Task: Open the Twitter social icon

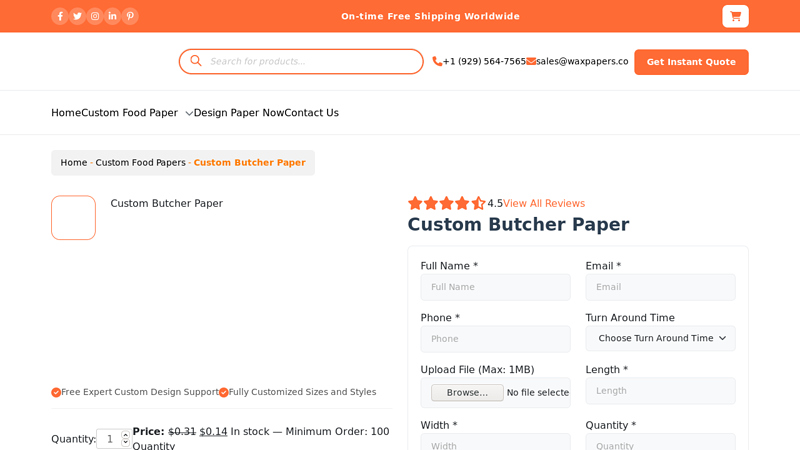Action: [77, 16]
